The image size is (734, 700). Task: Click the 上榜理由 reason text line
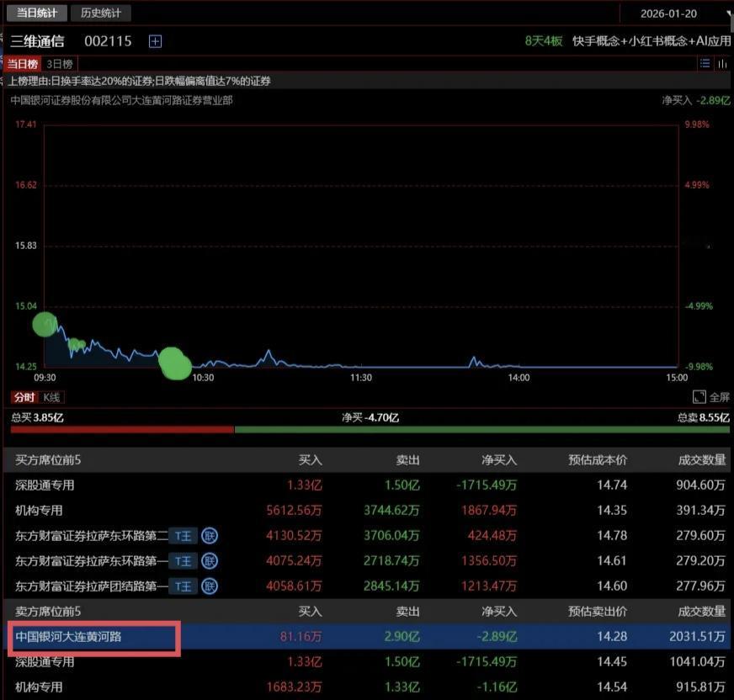[140, 81]
